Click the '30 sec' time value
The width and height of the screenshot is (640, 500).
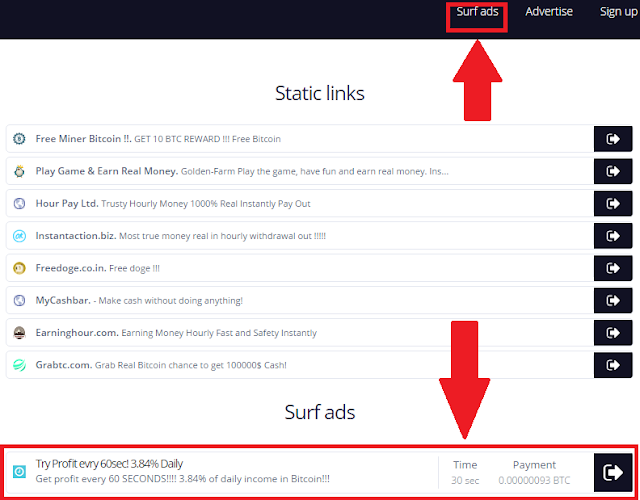click(465, 480)
